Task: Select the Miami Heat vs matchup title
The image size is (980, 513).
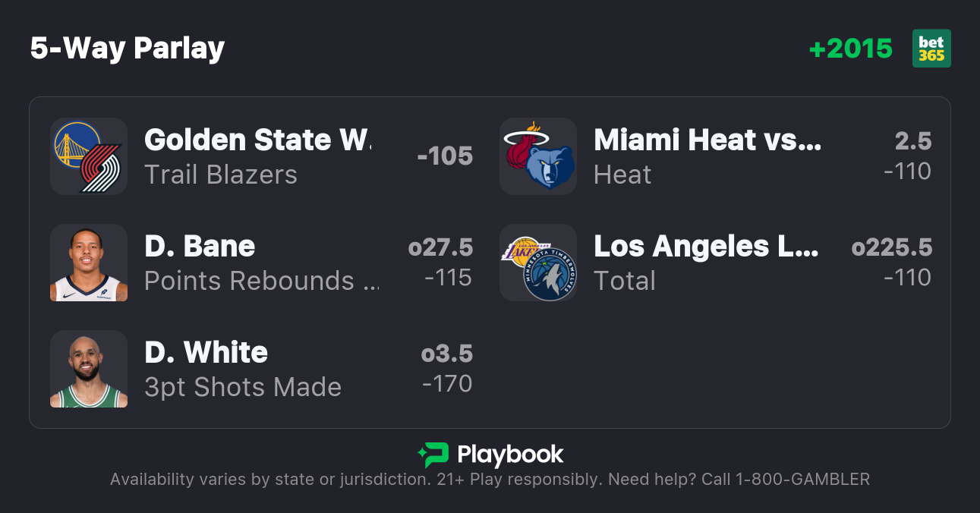Action: [707, 140]
